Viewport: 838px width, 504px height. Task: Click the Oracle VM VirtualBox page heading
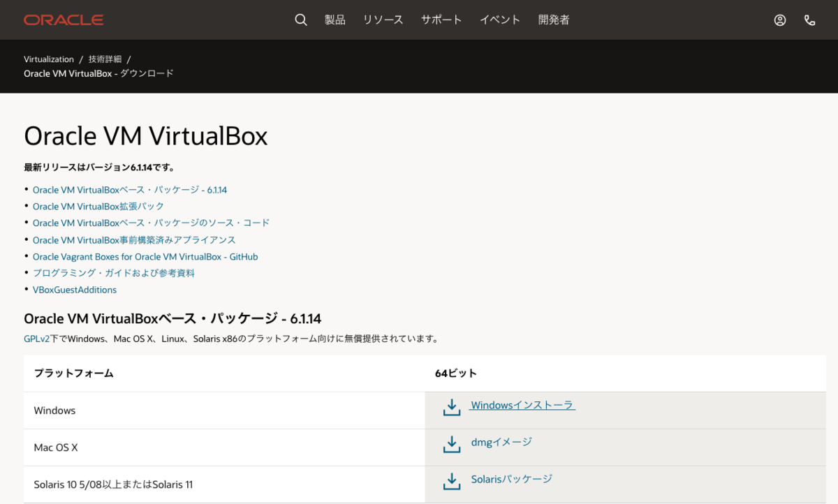(146, 136)
